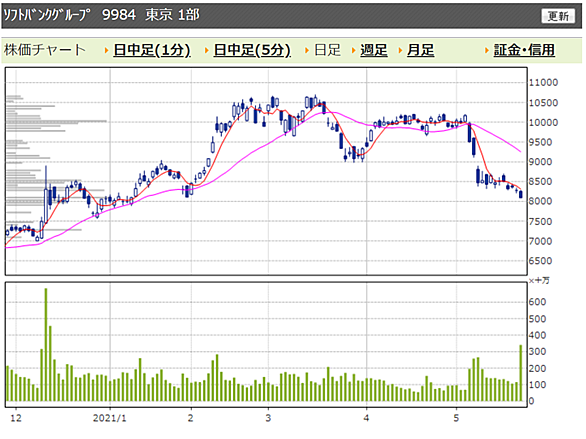Click the month 4 date axis label
This screenshot has width=586, height=439.
click(x=366, y=418)
